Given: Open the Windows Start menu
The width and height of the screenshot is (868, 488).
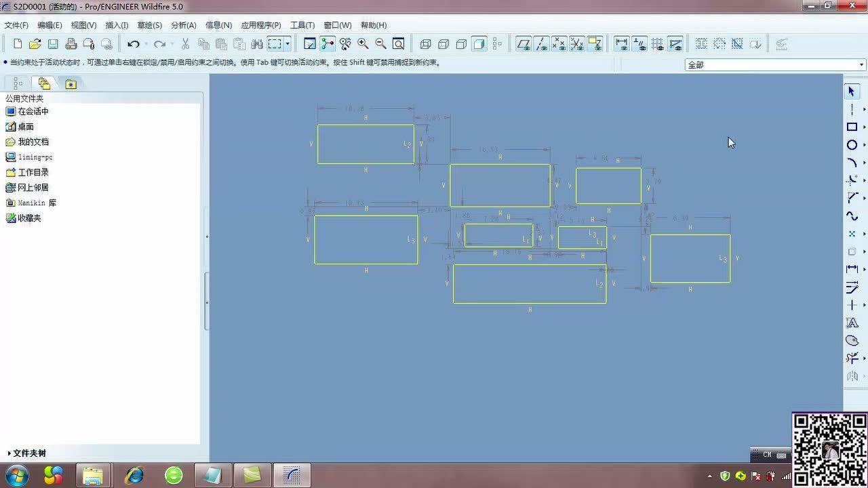Looking at the screenshot, I should [16, 475].
